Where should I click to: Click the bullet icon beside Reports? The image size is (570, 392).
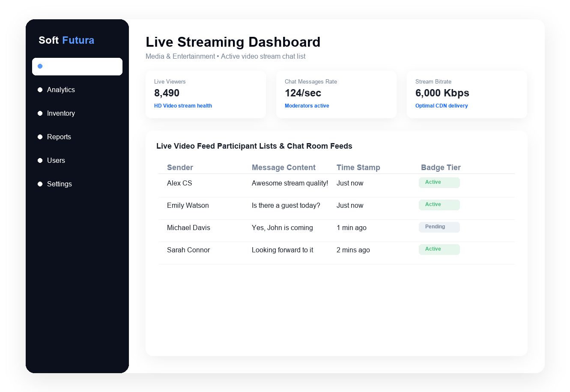pos(40,137)
